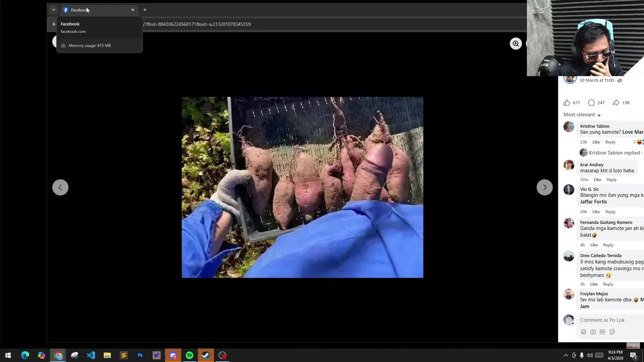Open Spotify from the taskbar

pos(189,355)
